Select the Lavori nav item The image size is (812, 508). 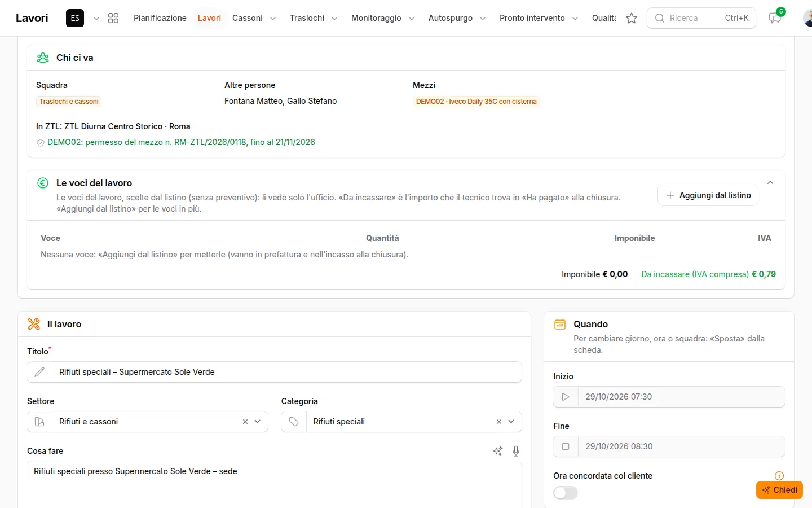tap(209, 18)
